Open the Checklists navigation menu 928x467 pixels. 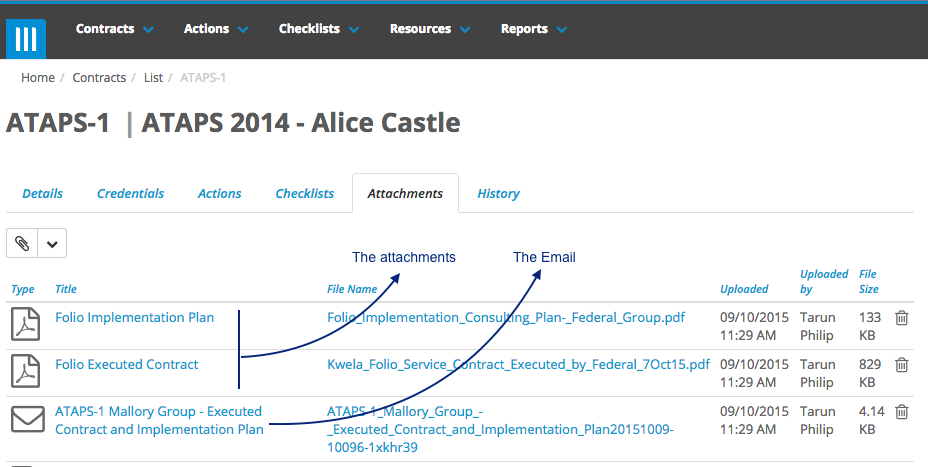click(318, 29)
